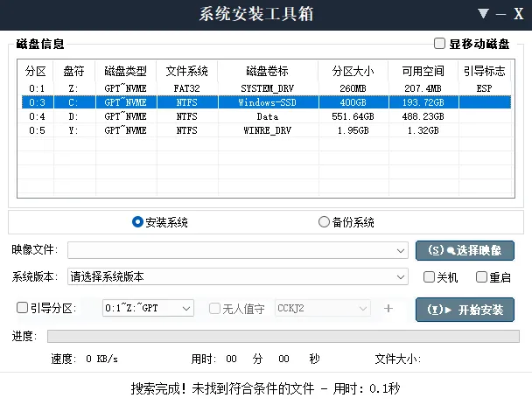Screen dimensions: 532x405
Task: Click the 400GB partition size cell
Action: (353, 102)
